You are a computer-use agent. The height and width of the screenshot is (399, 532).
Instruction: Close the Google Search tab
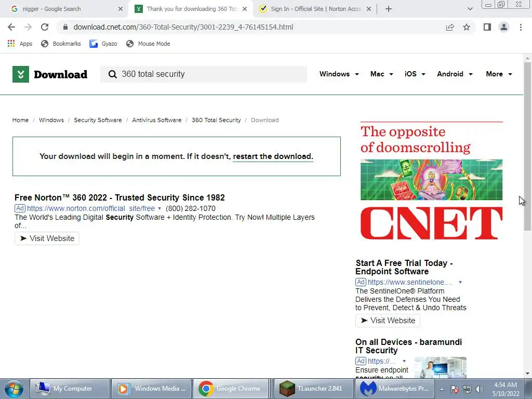pos(121,9)
